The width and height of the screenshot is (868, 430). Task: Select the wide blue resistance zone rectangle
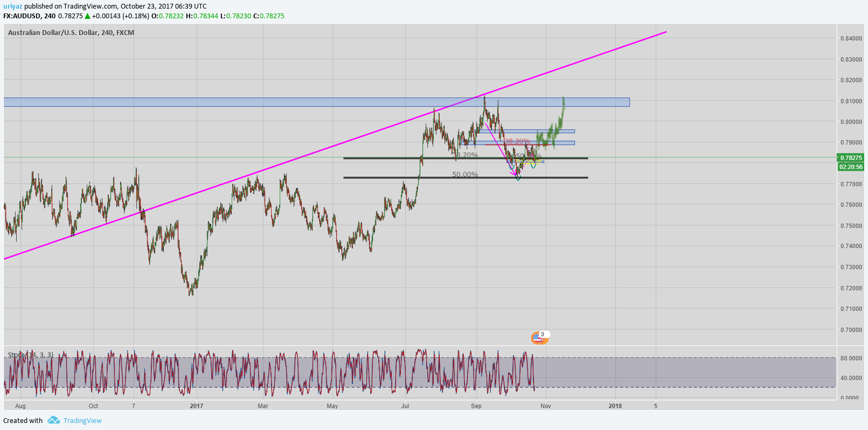pos(316,102)
